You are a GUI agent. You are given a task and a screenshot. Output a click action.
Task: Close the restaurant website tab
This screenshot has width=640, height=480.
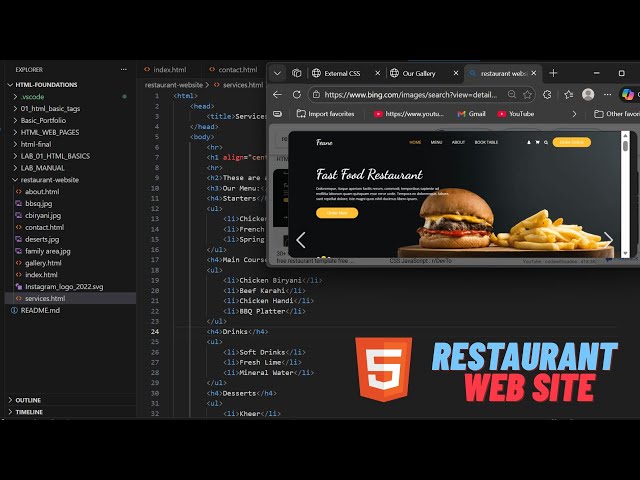coord(533,73)
